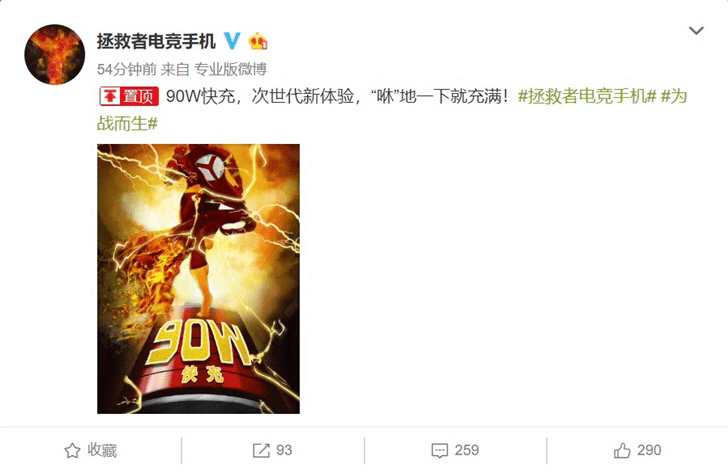Click the comment bubble icon
728x472 pixels.
coord(440,450)
